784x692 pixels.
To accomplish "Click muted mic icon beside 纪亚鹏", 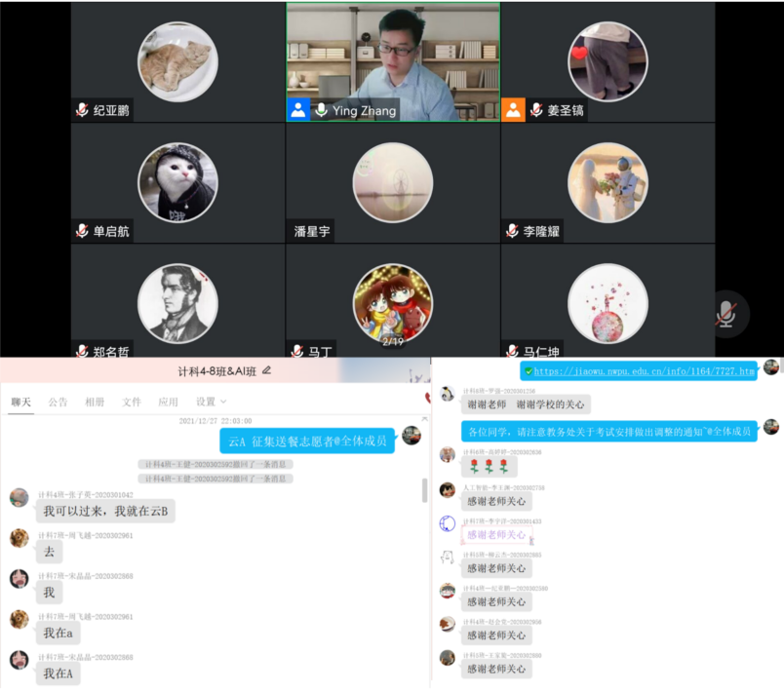I will click(x=82, y=110).
